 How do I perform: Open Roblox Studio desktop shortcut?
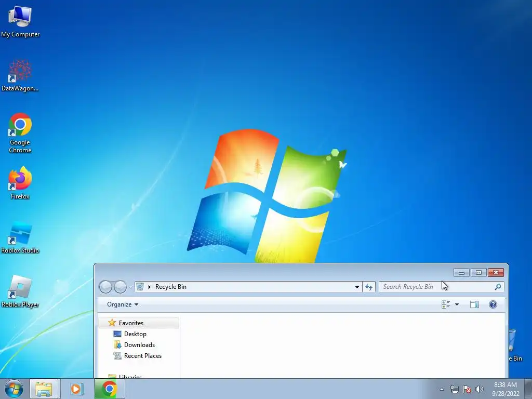pos(20,237)
